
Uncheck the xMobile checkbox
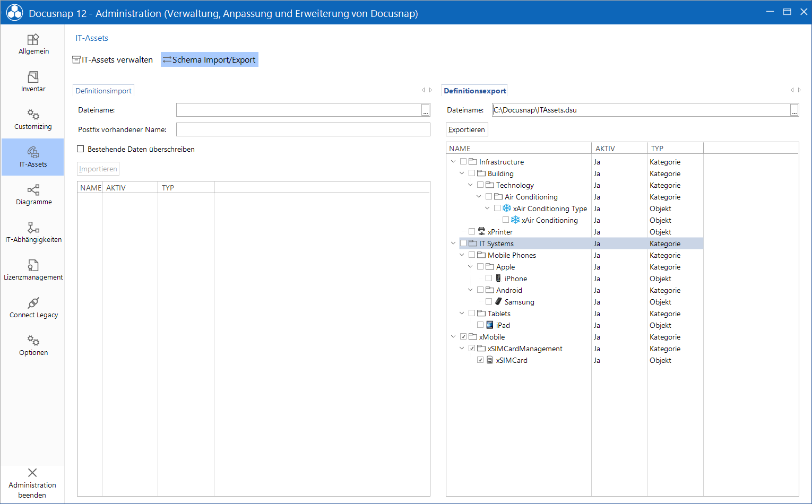[463, 336]
